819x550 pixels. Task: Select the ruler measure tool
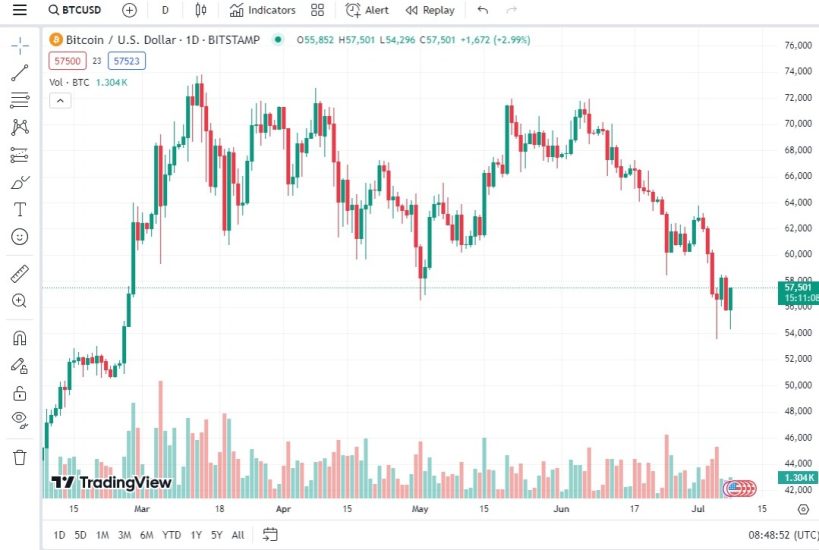tap(20, 273)
